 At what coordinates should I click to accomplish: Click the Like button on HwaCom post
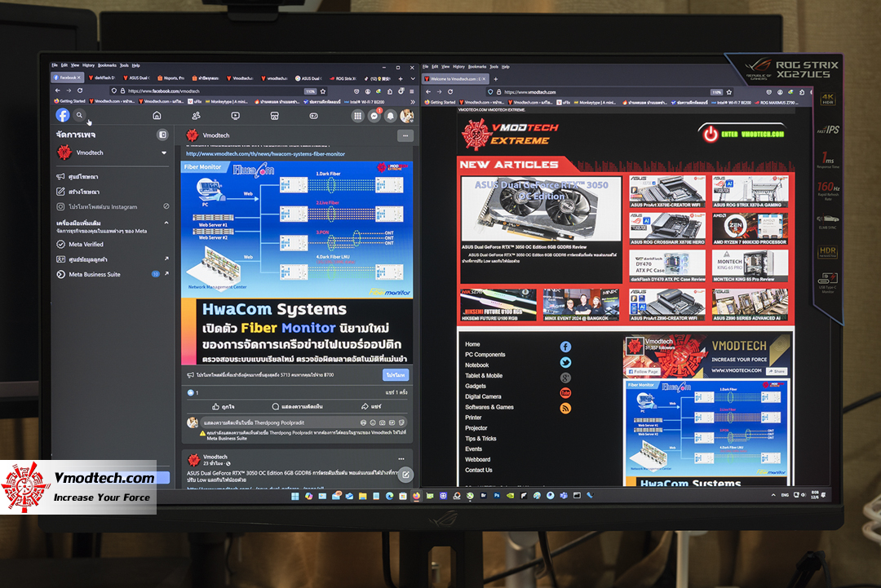[x=223, y=406]
